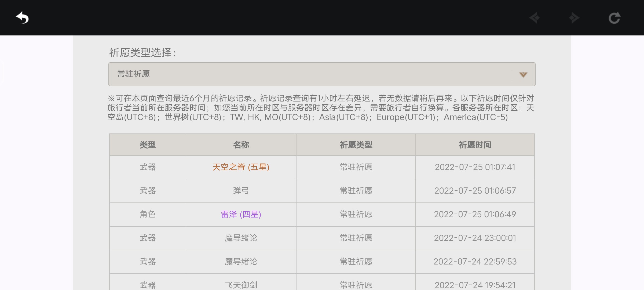The height and width of the screenshot is (290, 644).
Task: Click 武器 type cell in 弹弓 row
Action: pos(148,191)
